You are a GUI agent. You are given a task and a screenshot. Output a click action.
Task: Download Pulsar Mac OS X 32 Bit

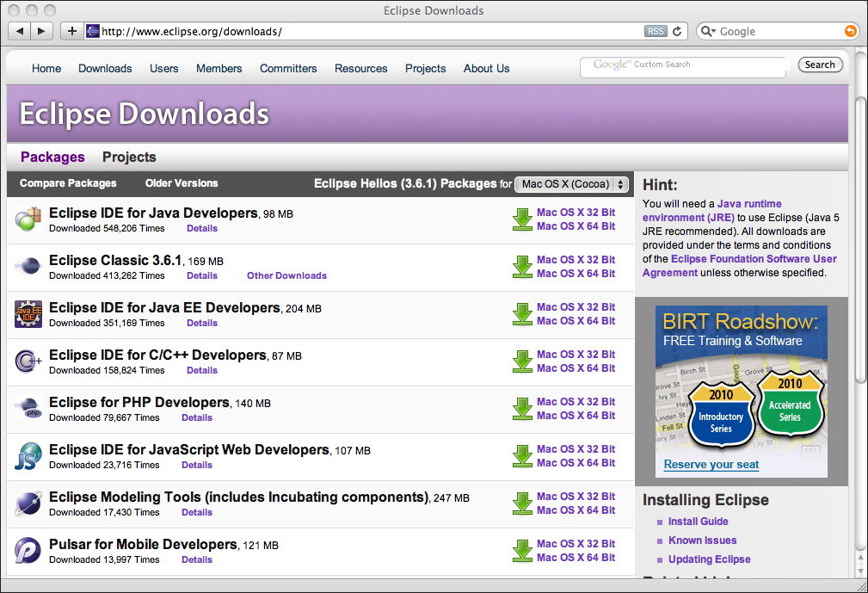tap(576, 543)
